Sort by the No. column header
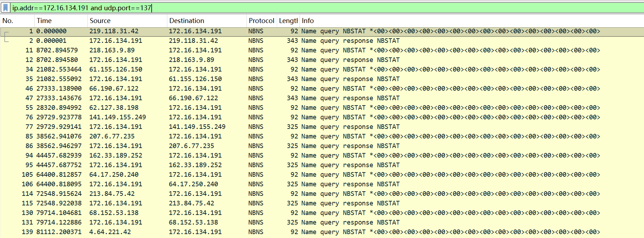The image size is (644, 238). pyautogui.click(x=17, y=21)
